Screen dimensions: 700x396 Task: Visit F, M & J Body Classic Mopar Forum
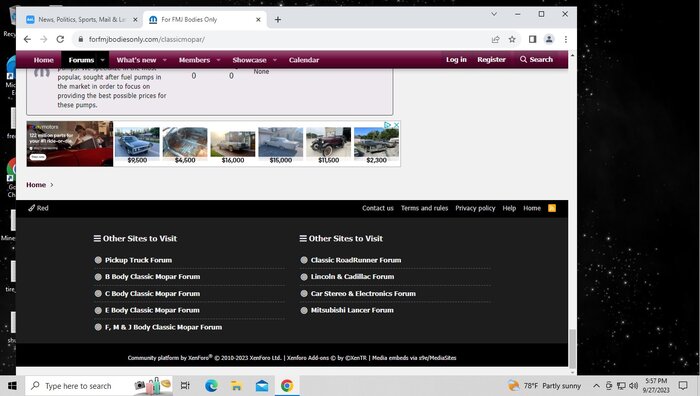(x=163, y=327)
